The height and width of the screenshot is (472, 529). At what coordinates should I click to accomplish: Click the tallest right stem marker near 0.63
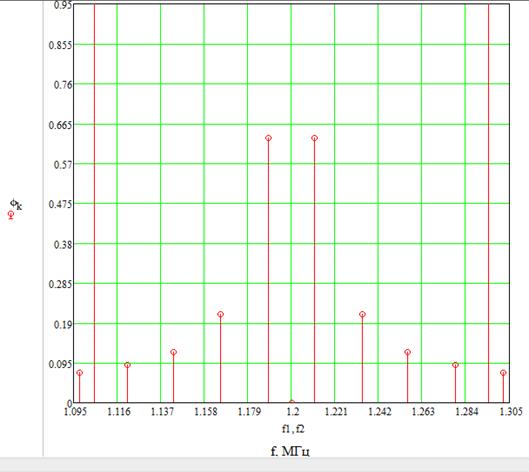314,138
